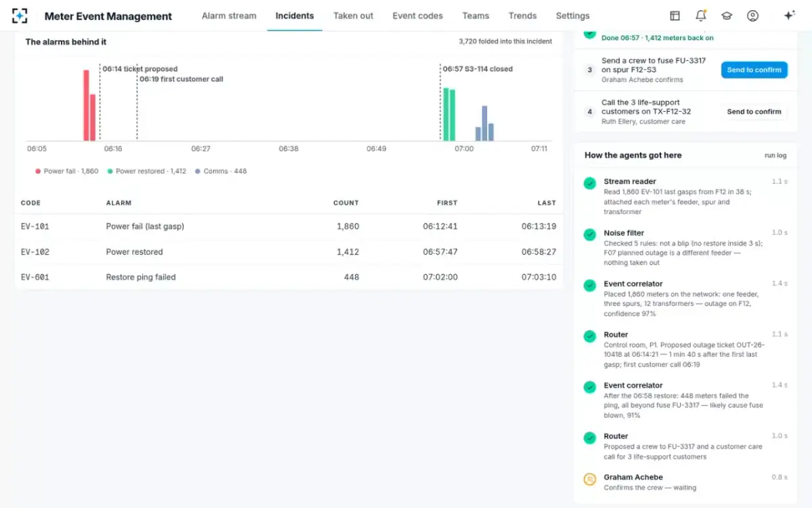Click the Stream reader step title
The height and width of the screenshot is (508, 812).
[630, 182]
